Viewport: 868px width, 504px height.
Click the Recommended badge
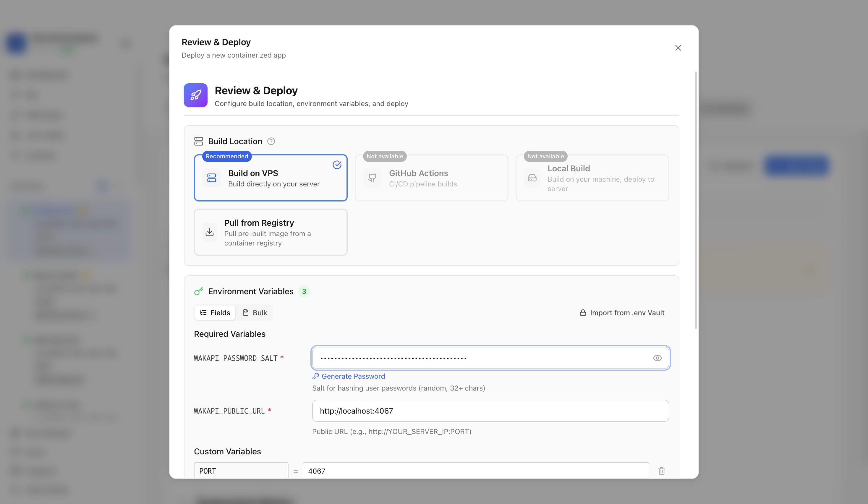tap(227, 156)
